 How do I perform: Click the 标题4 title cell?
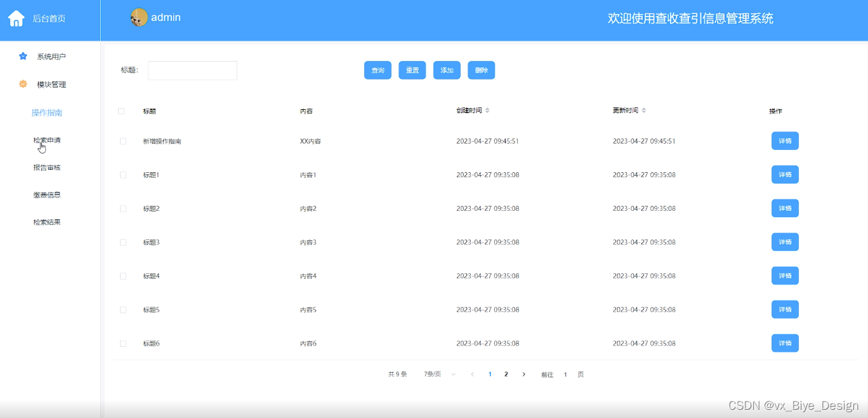pyautogui.click(x=152, y=276)
